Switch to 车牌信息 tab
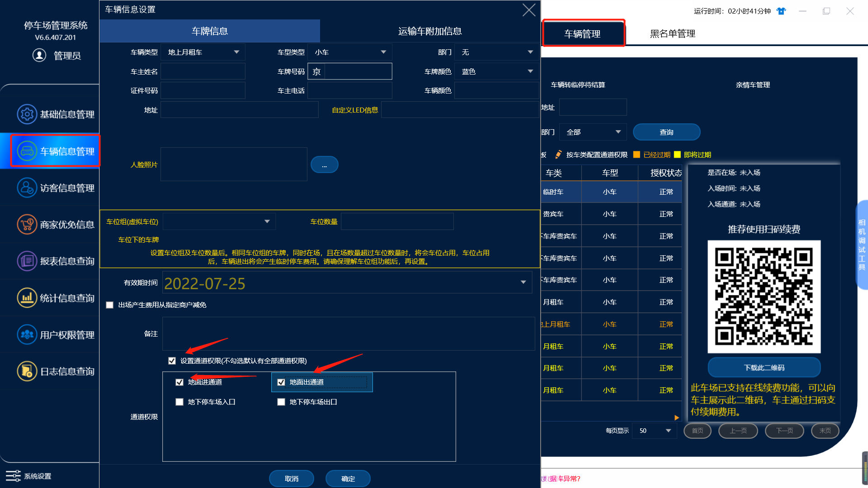This screenshot has height=488, width=868. click(x=210, y=31)
